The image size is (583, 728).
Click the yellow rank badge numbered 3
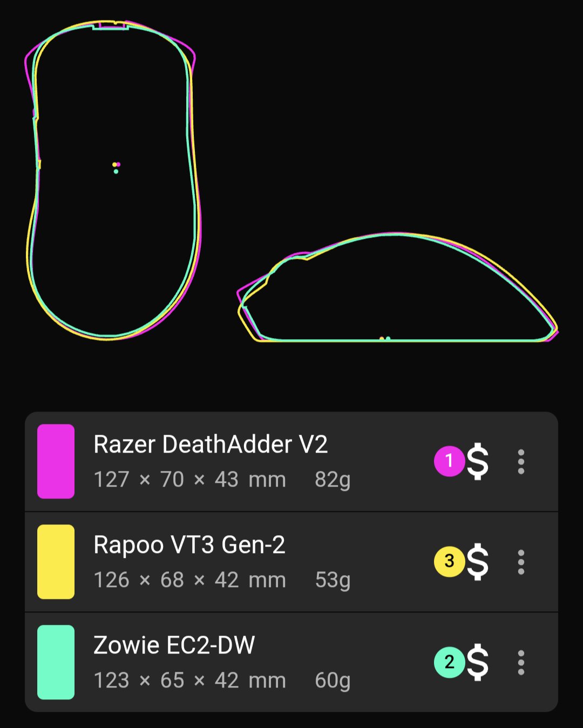(449, 562)
